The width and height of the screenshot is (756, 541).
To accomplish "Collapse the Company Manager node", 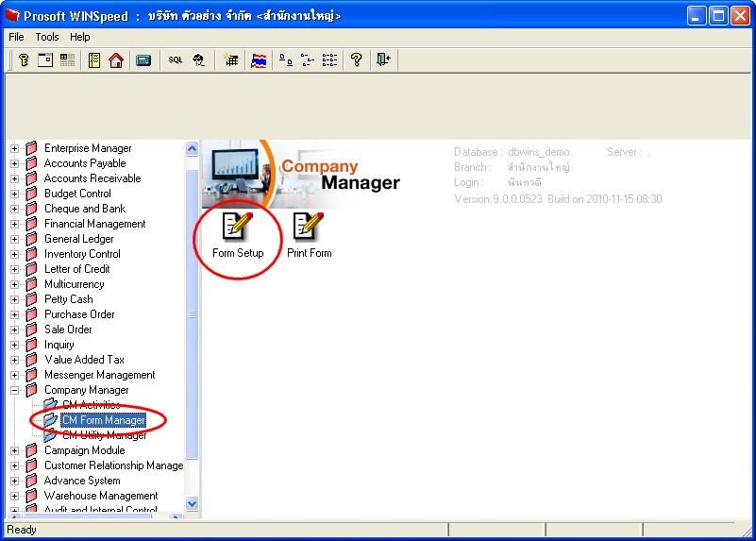I will coord(14,390).
